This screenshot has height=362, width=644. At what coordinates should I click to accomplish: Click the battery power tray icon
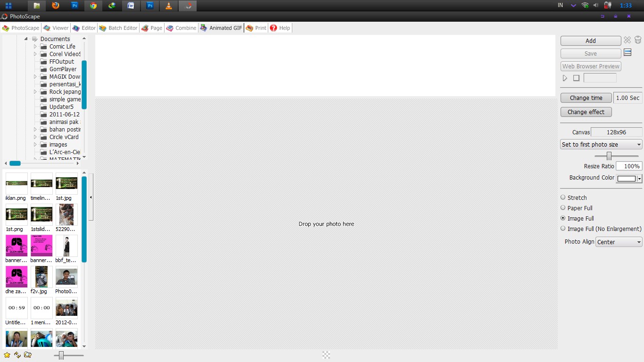click(x=608, y=5)
